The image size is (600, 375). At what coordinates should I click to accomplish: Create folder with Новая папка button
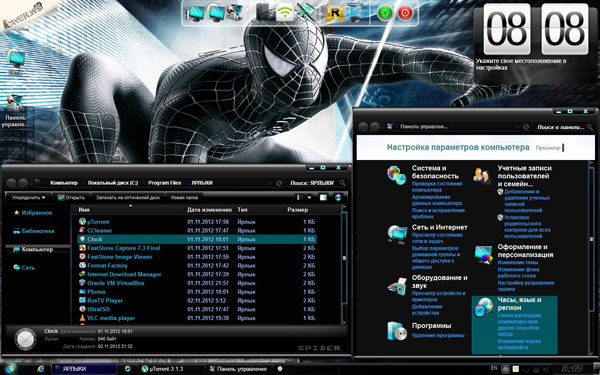(x=184, y=198)
